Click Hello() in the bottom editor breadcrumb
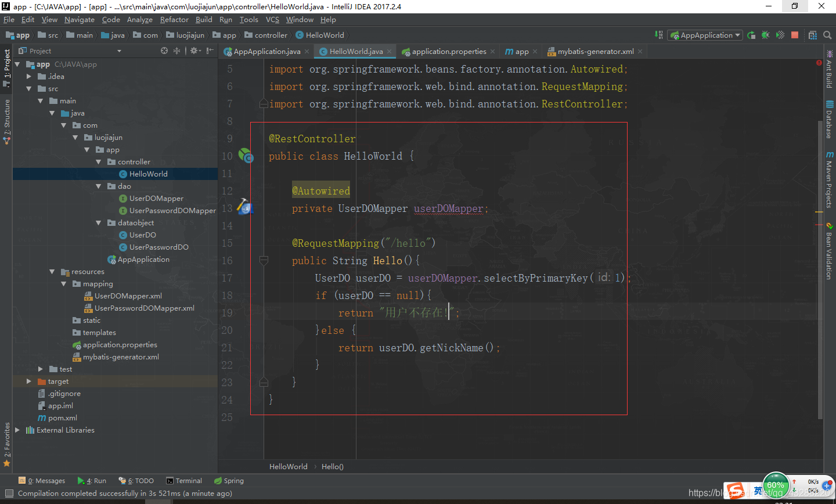This screenshot has height=504, width=836. coord(333,466)
